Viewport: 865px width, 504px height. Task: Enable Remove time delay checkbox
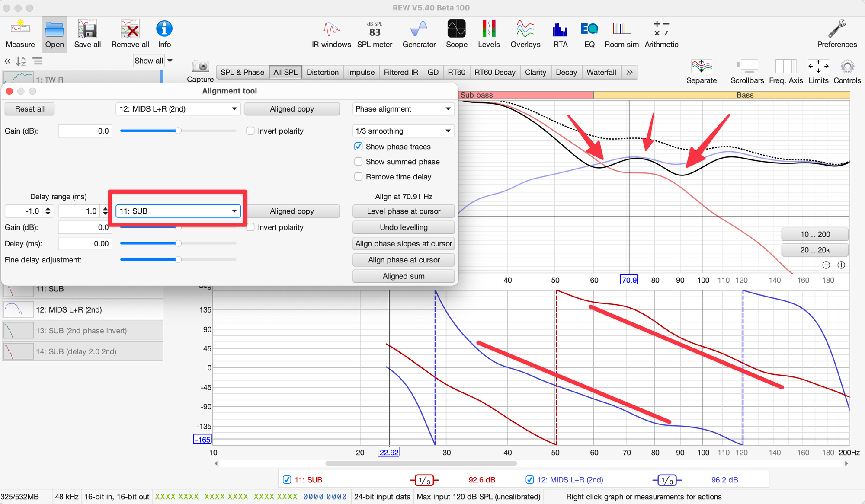click(x=359, y=177)
